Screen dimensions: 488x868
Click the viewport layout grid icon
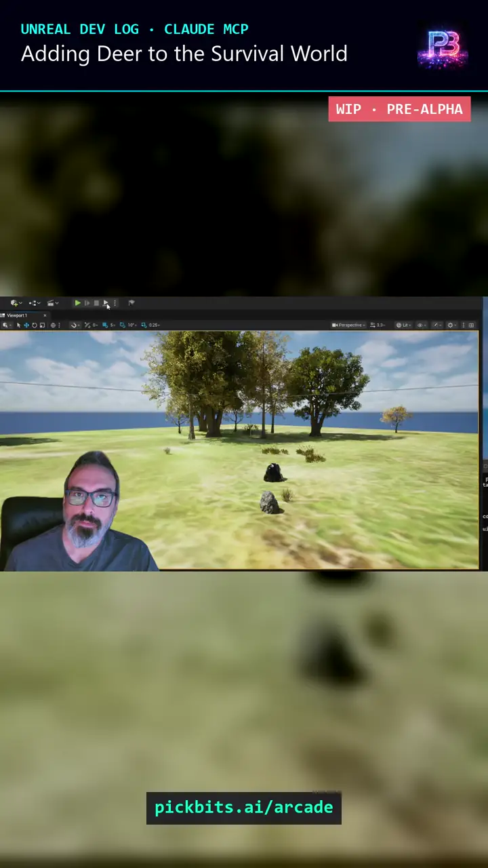(x=472, y=325)
